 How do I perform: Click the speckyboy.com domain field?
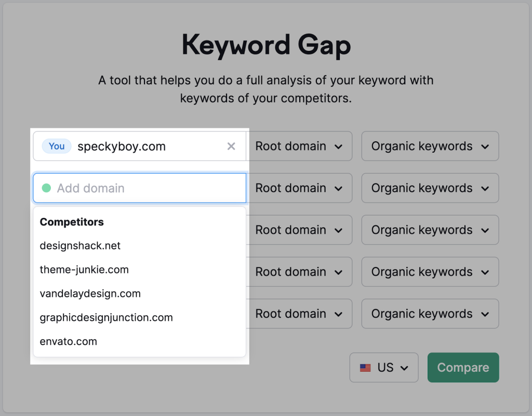[x=140, y=146]
